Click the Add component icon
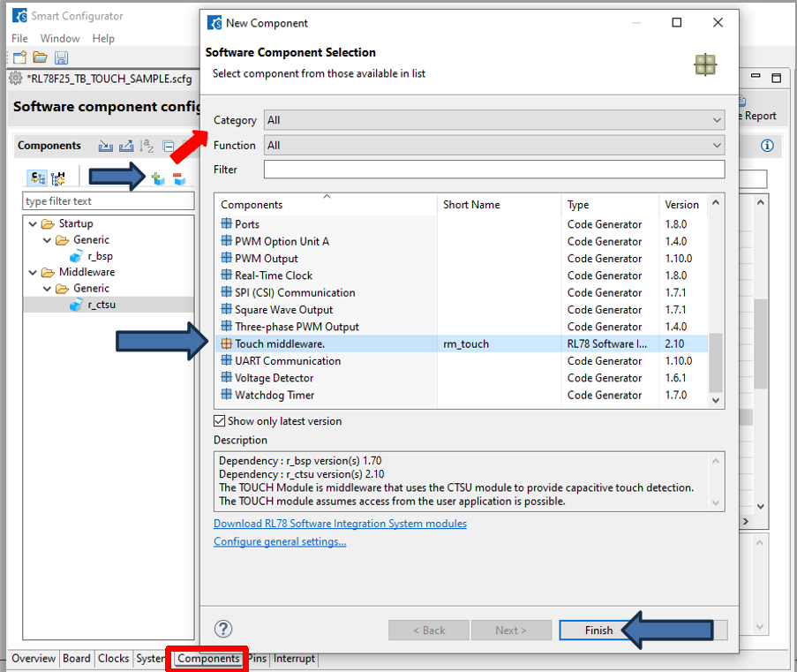 pyautogui.click(x=158, y=179)
